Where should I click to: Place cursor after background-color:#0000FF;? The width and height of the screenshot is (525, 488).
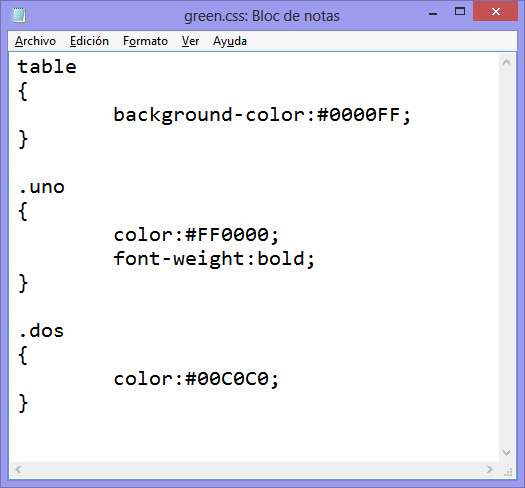(412, 115)
